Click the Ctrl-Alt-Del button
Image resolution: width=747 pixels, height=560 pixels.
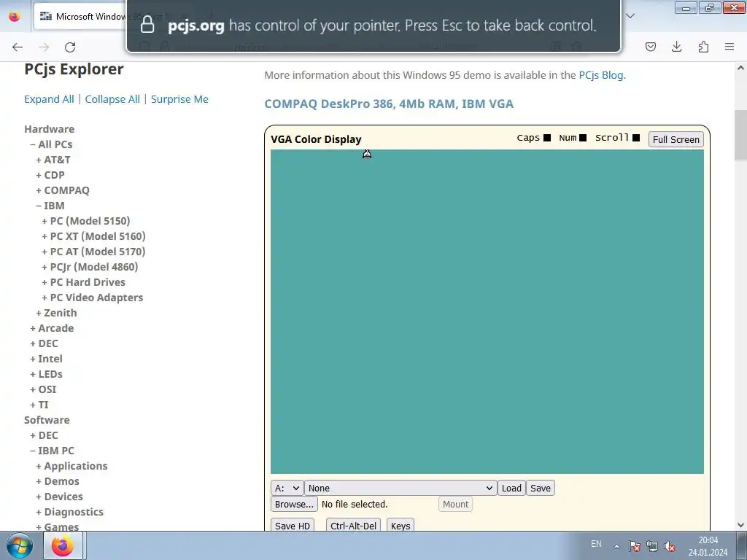354,525
